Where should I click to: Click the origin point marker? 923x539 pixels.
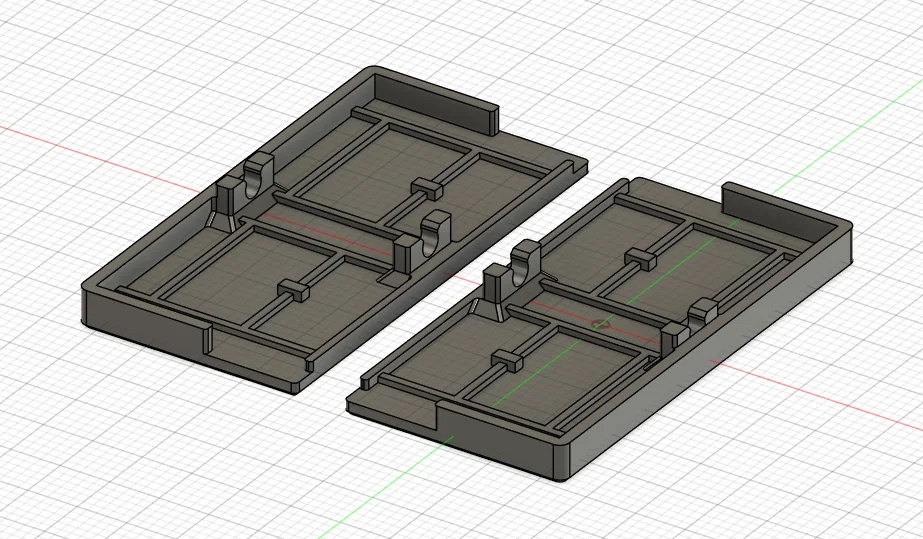[x=600, y=324]
